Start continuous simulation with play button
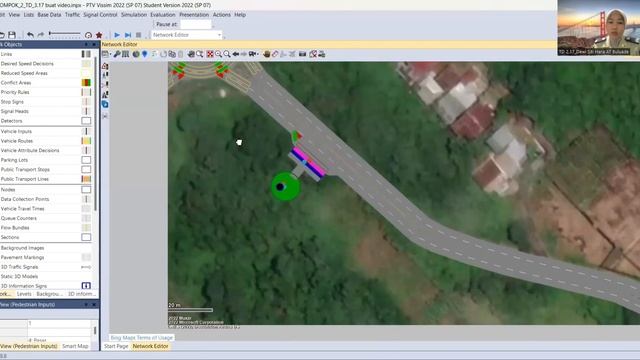The image size is (640, 360). (x=117, y=35)
